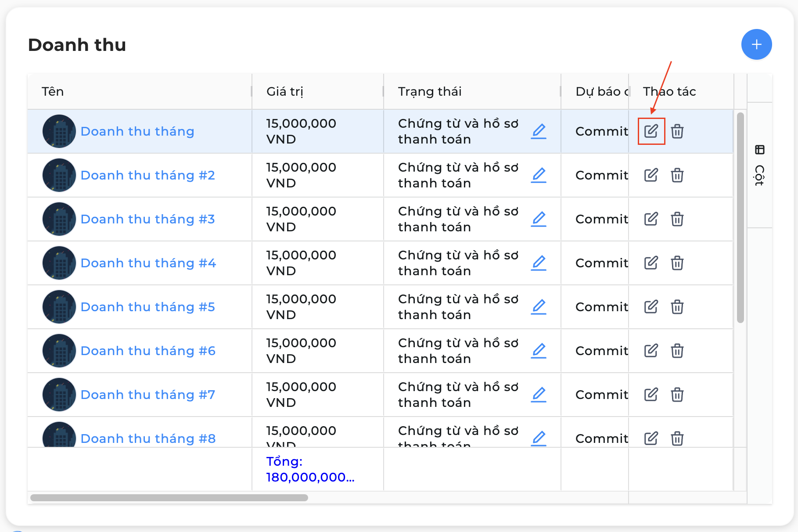The image size is (798, 532).
Task: Edit the Doanh thu tháng #3 row
Action: tap(651, 219)
